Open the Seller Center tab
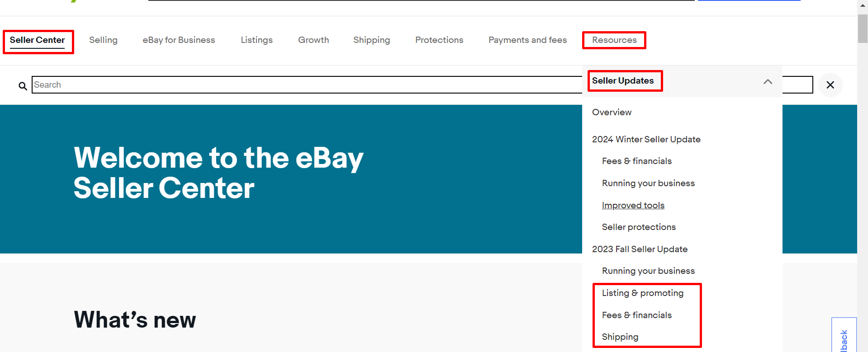Image resolution: width=868 pixels, height=352 pixels. coord(37,40)
